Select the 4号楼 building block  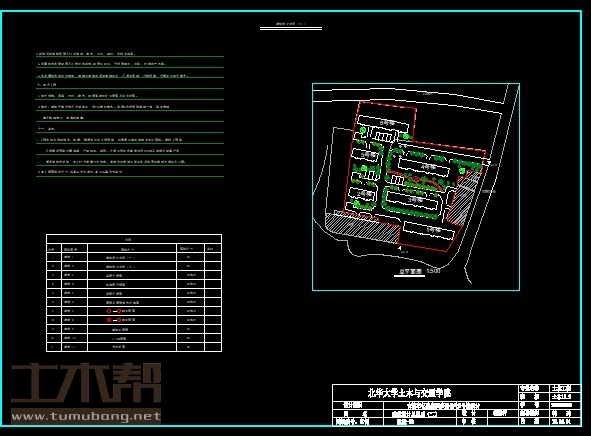tap(425, 167)
